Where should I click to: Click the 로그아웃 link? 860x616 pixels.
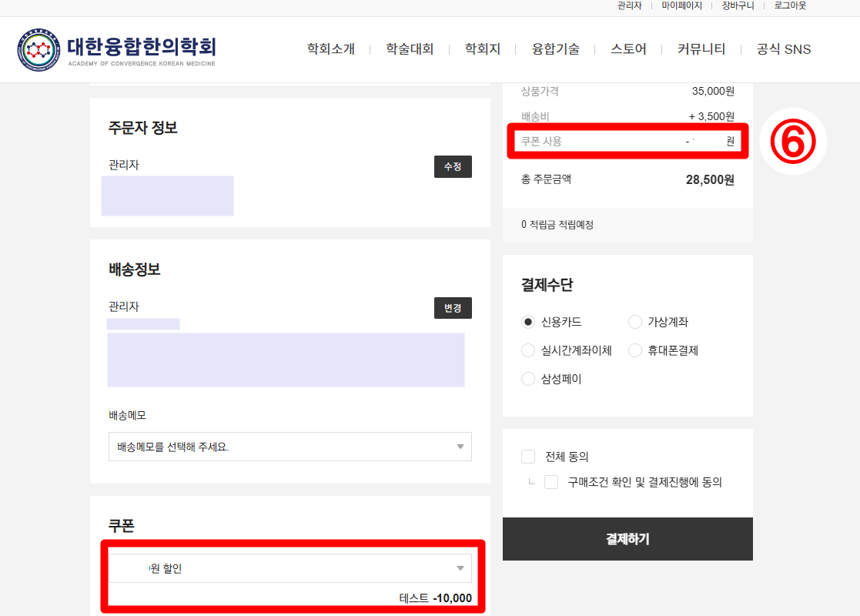click(x=791, y=5)
